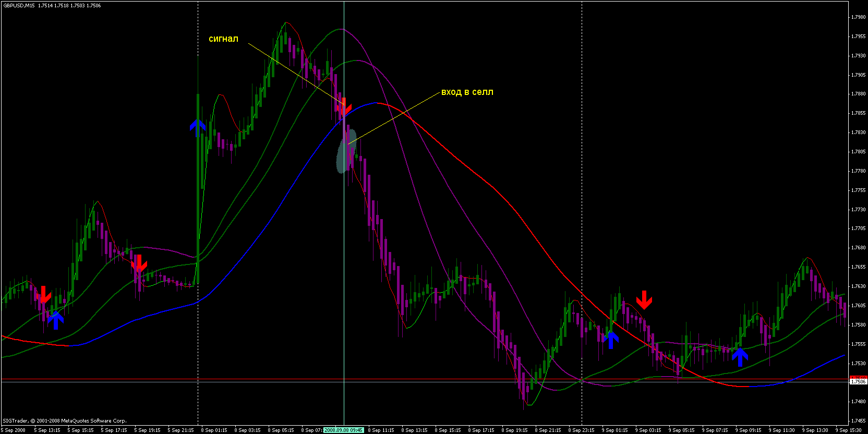Select the tall blue up arrow left of сигнал label
This screenshot has width=868, height=434.
[x=197, y=128]
